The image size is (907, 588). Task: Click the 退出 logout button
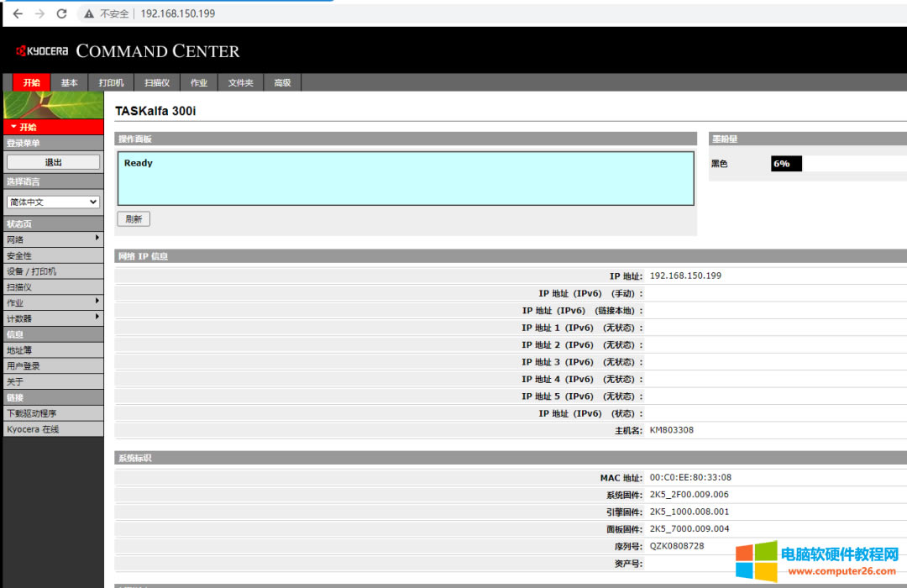coord(53,162)
